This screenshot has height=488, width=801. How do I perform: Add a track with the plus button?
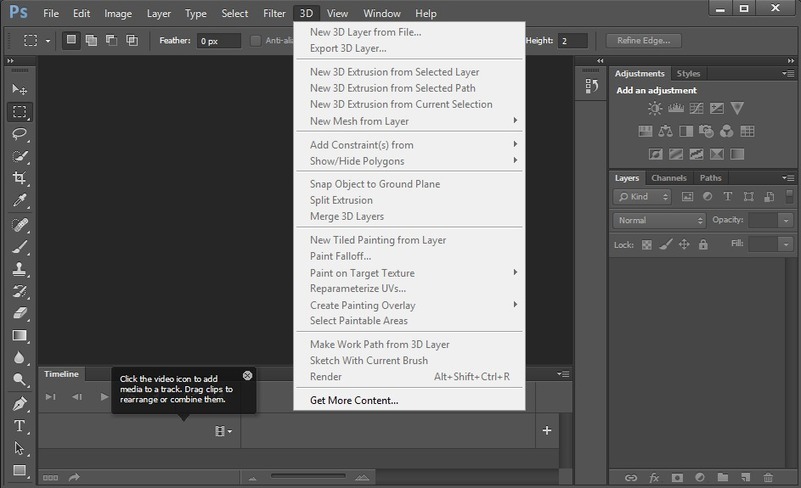547,430
